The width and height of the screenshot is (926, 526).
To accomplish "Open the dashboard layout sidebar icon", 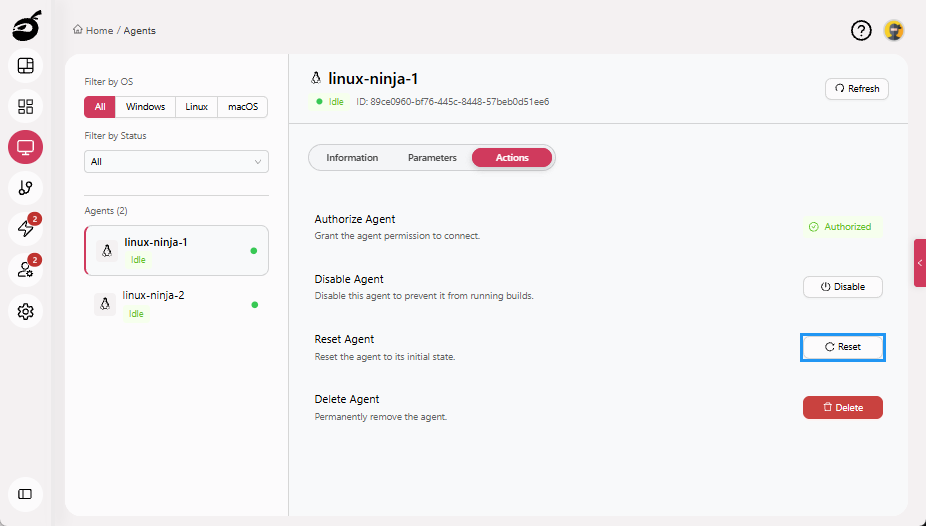I will pyautogui.click(x=25, y=66).
